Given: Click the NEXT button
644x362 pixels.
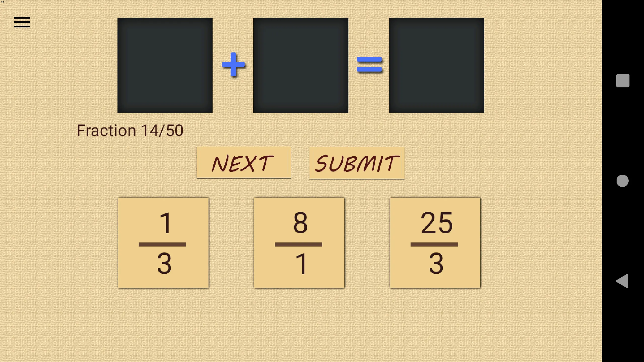Looking at the screenshot, I should 243,164.
